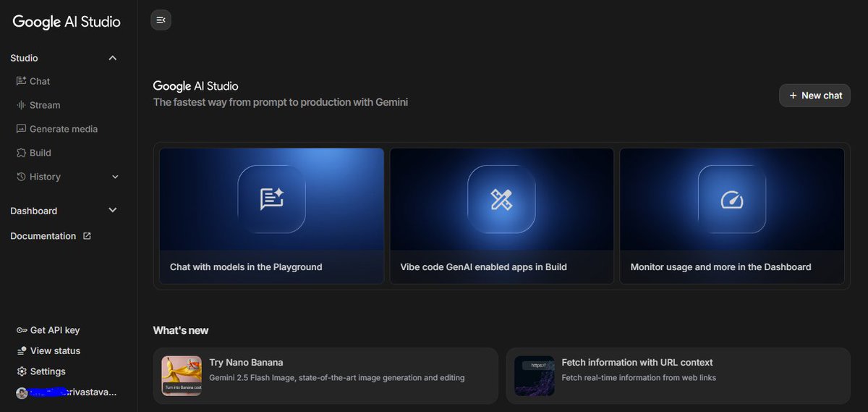Click the Generate media icon
Viewport: 868px width, 412px height.
coord(21,129)
